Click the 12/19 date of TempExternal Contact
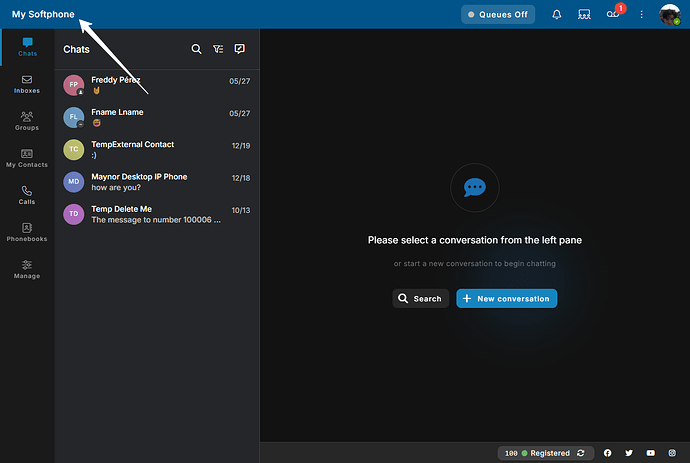 click(x=241, y=146)
